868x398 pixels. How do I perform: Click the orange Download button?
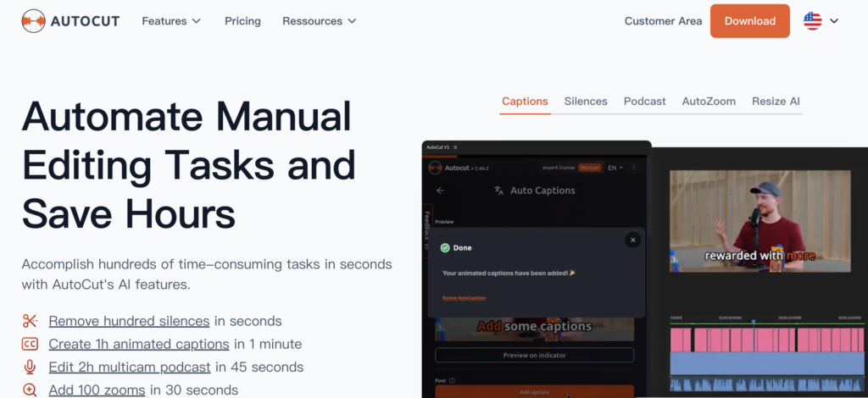point(749,21)
